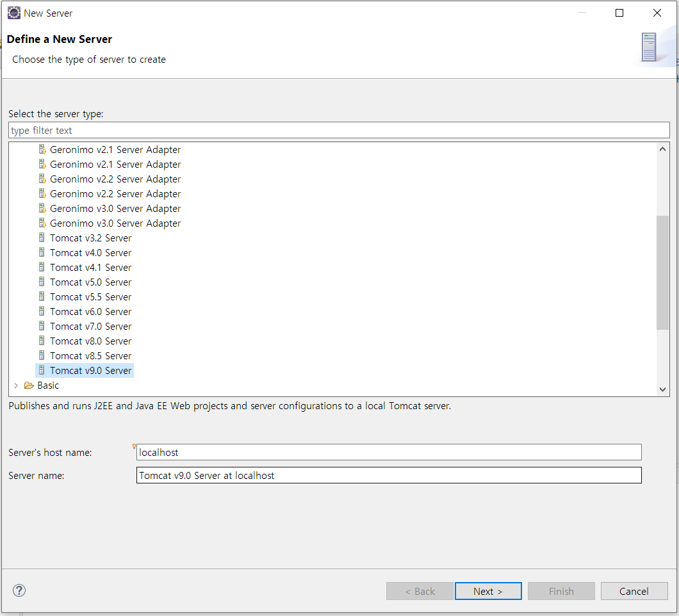Viewport: 679px width, 616px height.
Task: Click Next to continue the wizard
Action: (x=488, y=591)
